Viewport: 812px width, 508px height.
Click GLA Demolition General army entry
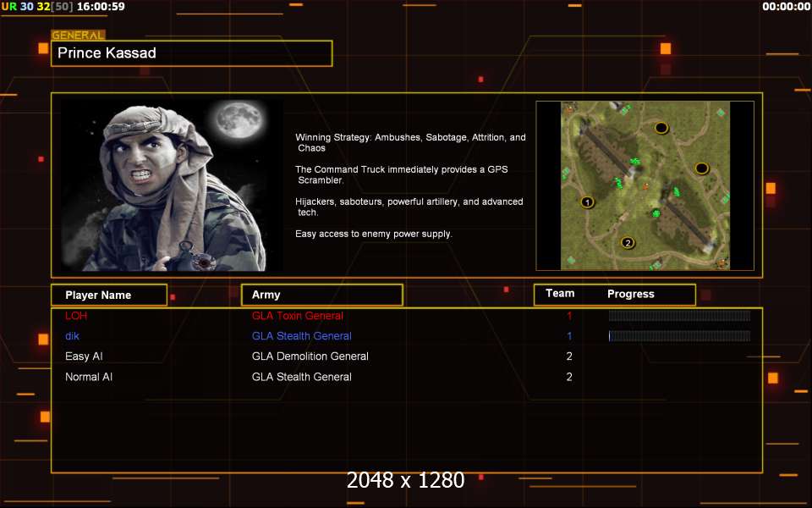pyautogui.click(x=310, y=356)
